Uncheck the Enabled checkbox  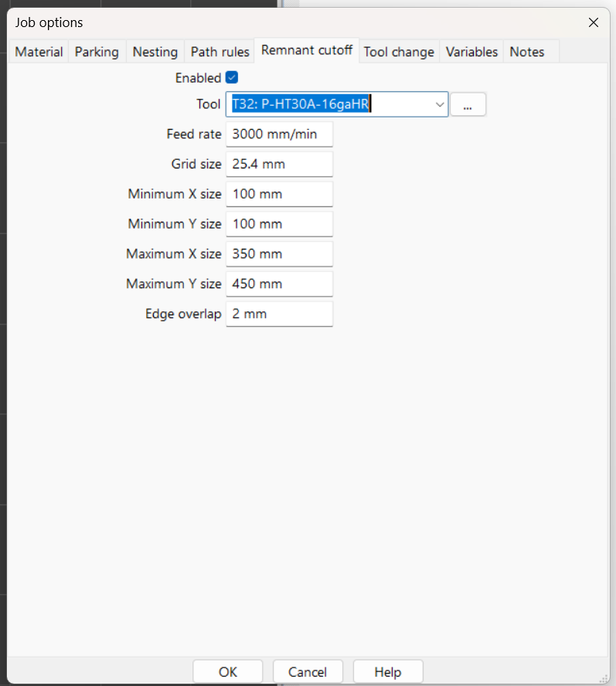pyautogui.click(x=232, y=77)
